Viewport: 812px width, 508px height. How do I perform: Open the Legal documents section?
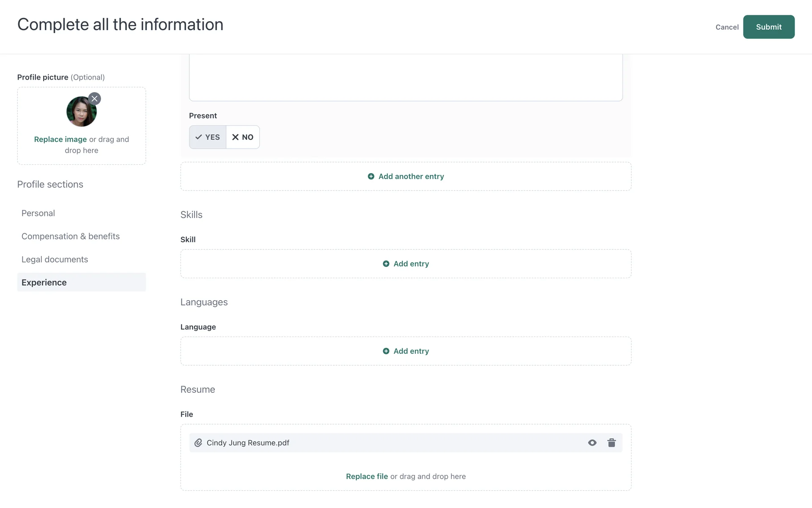(55, 260)
